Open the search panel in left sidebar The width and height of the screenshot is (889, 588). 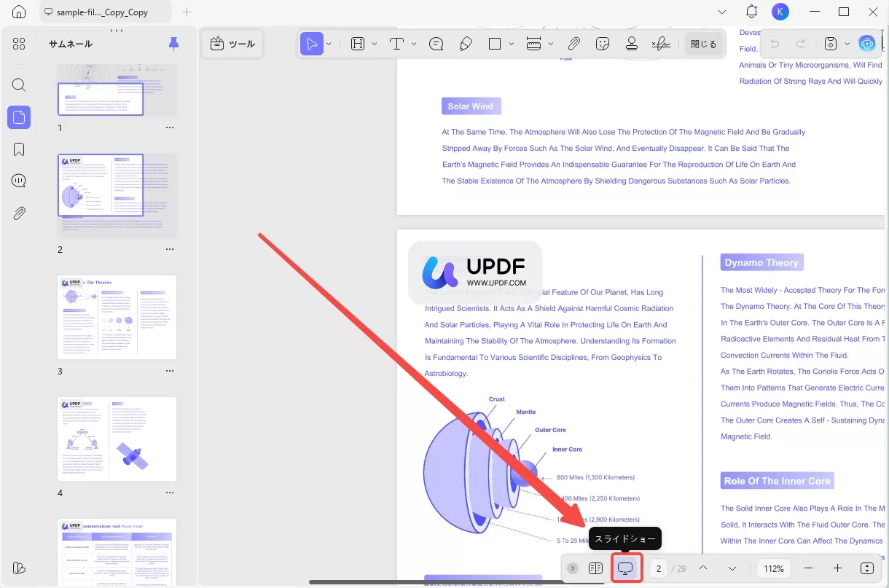click(x=19, y=85)
